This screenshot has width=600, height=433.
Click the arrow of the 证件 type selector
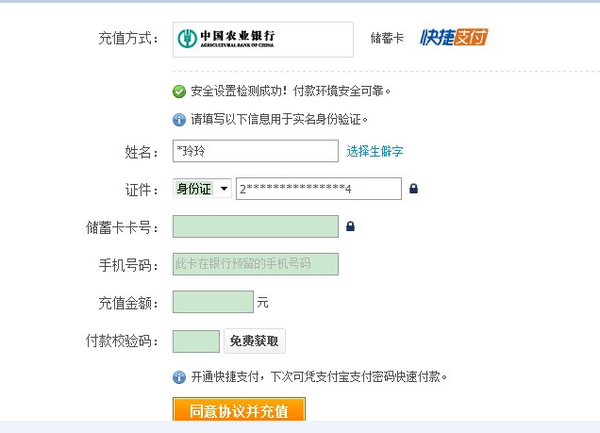tap(224, 188)
